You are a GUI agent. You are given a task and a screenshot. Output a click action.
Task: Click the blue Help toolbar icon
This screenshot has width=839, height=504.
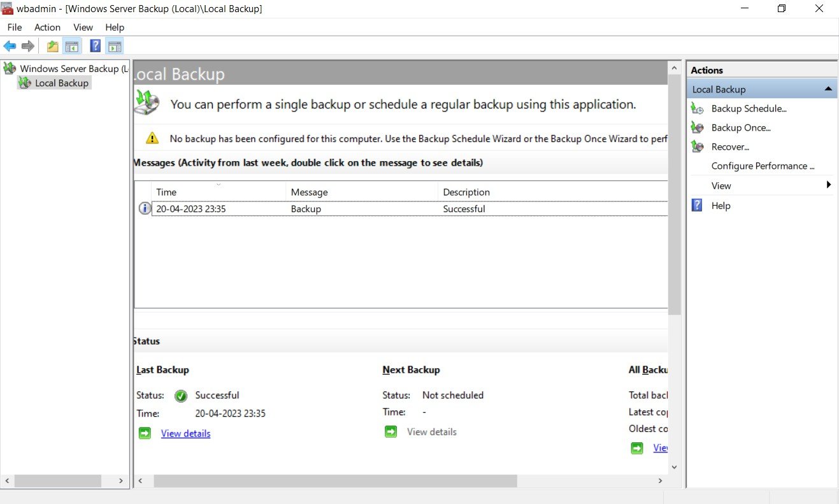96,46
